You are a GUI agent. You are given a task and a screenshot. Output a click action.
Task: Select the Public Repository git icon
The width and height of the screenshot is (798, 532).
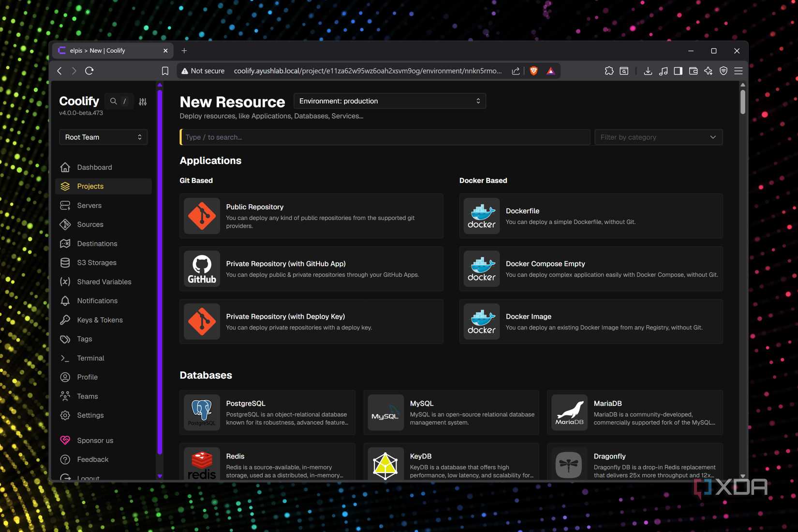(202, 216)
